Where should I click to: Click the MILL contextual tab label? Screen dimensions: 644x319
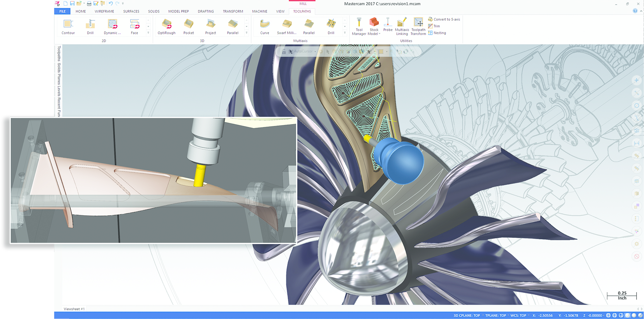click(303, 4)
